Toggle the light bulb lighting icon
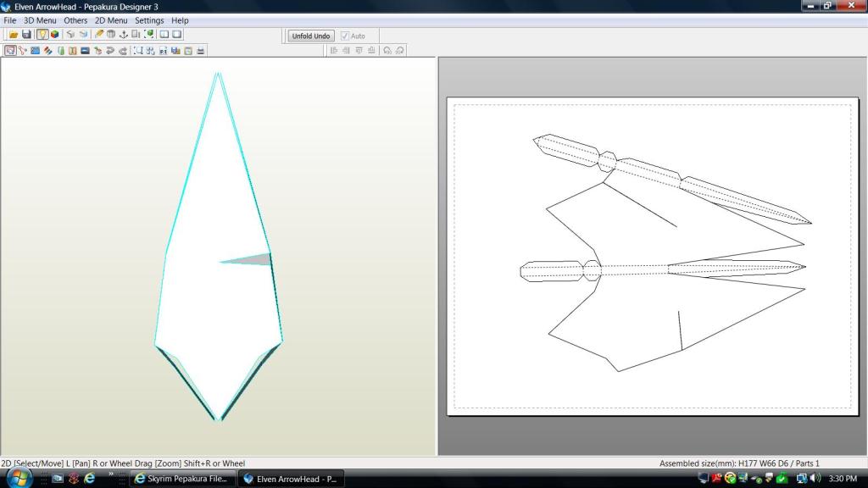868x488 pixels. pyautogui.click(x=42, y=34)
